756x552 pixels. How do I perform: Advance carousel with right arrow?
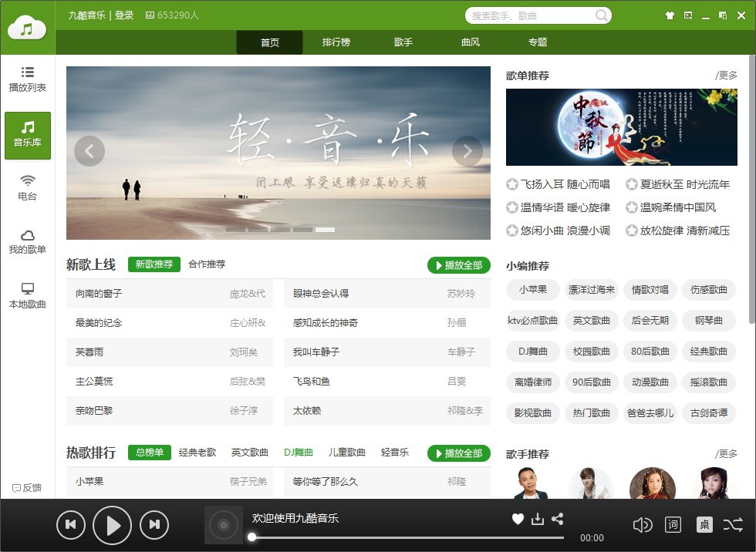(x=467, y=151)
